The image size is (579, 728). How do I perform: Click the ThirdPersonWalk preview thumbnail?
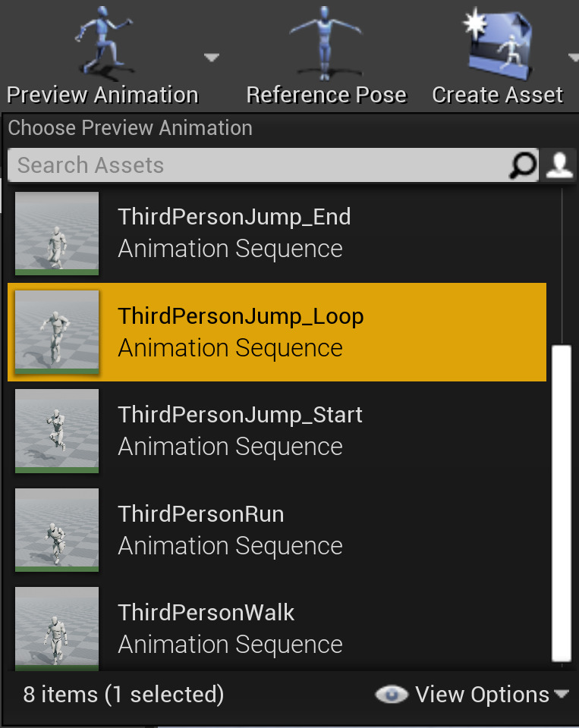pos(56,628)
